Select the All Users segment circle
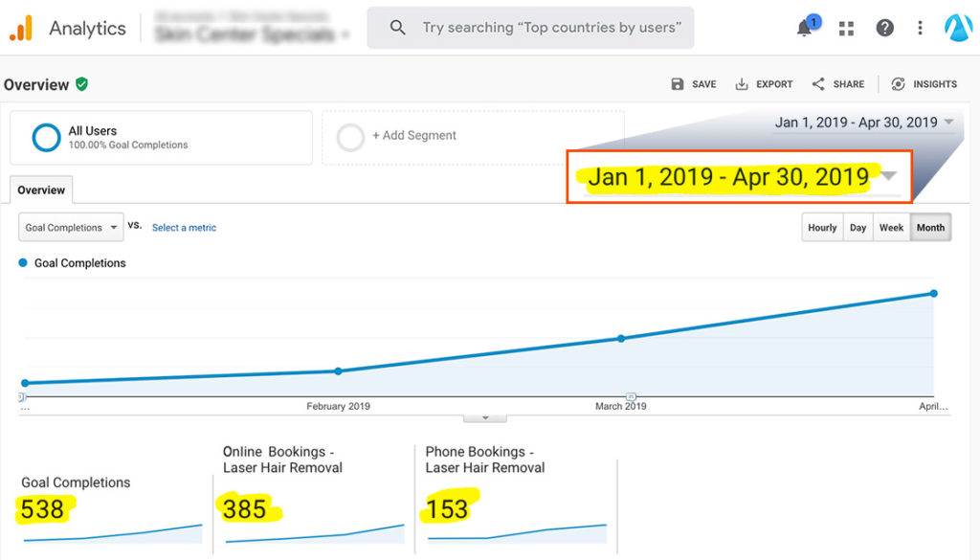Screen dimensions: 980x560 click(45, 136)
